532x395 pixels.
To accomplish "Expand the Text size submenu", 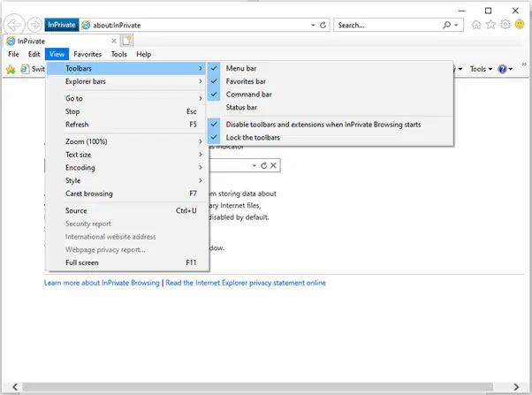I will coord(126,155).
